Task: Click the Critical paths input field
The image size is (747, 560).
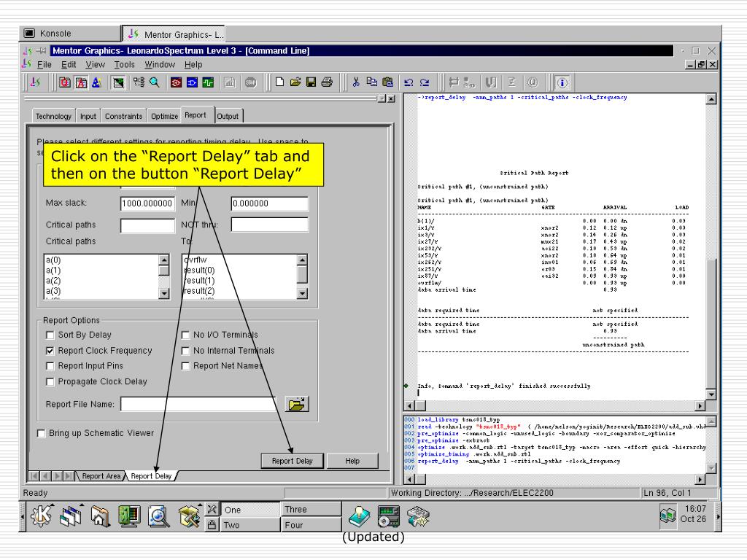Action: (x=147, y=225)
